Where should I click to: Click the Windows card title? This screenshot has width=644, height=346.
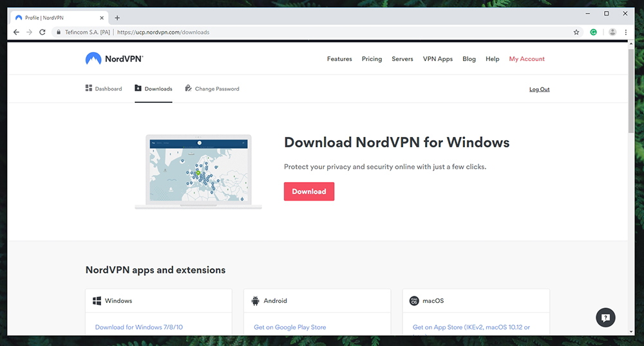click(118, 301)
